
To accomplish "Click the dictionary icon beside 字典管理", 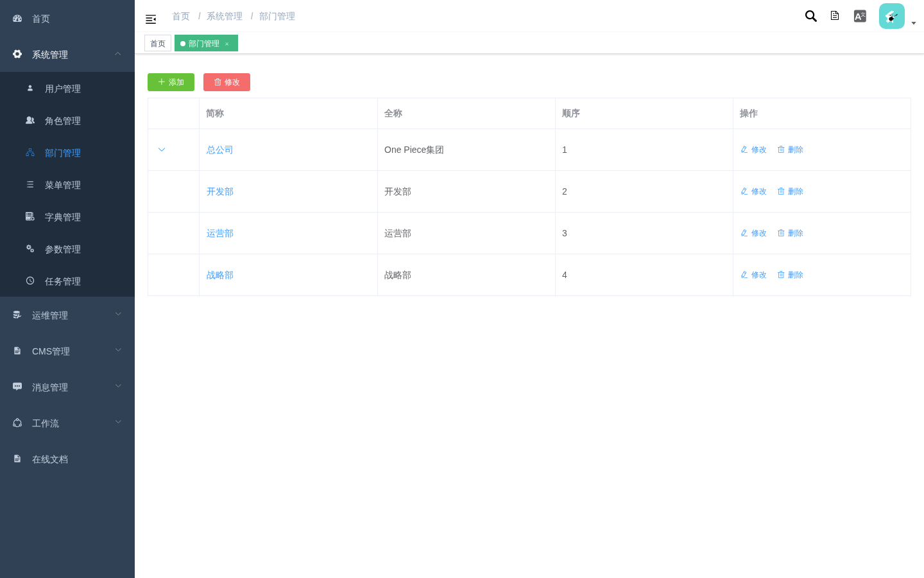I will pos(30,216).
